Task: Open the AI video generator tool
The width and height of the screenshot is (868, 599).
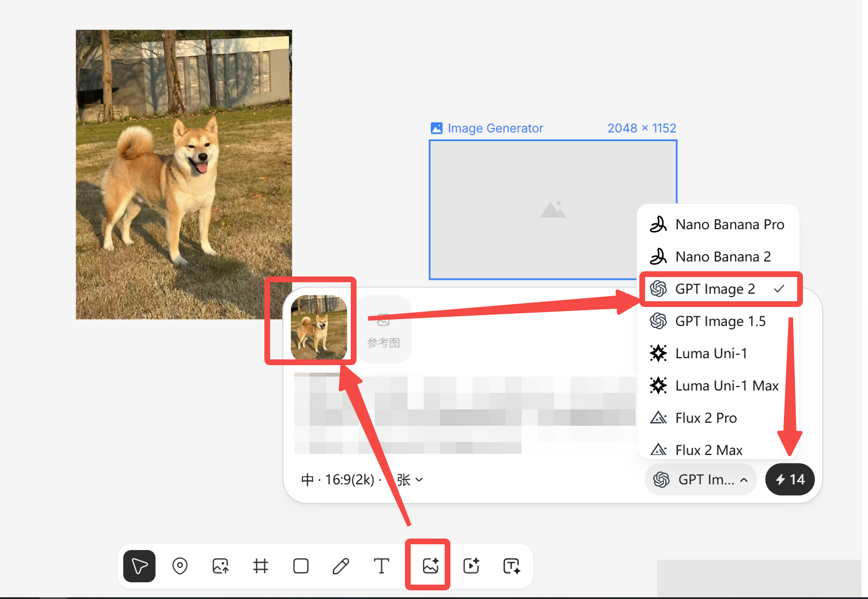Action: click(471, 566)
